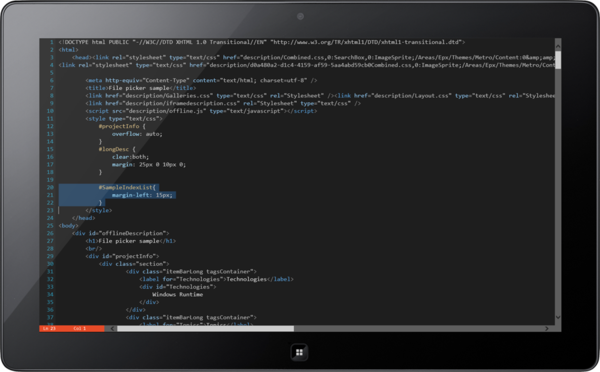Click the 'Windows Runtime' text

point(178,295)
